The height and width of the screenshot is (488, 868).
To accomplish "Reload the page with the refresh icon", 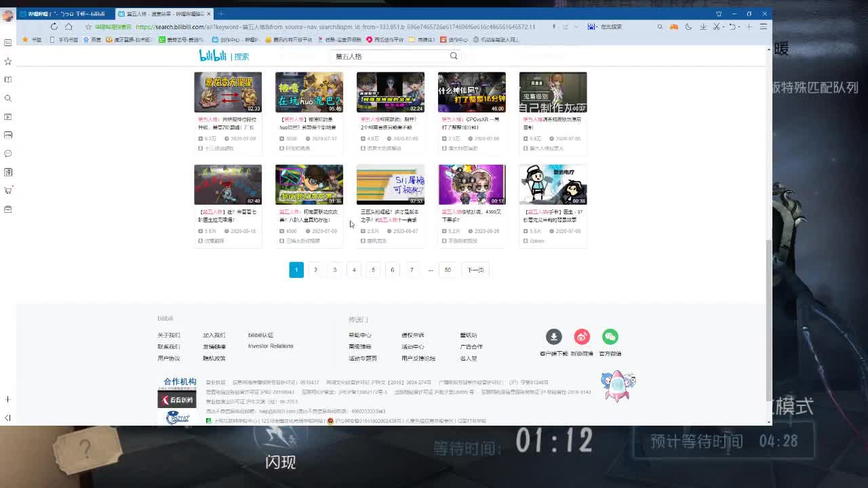I will coord(54,26).
